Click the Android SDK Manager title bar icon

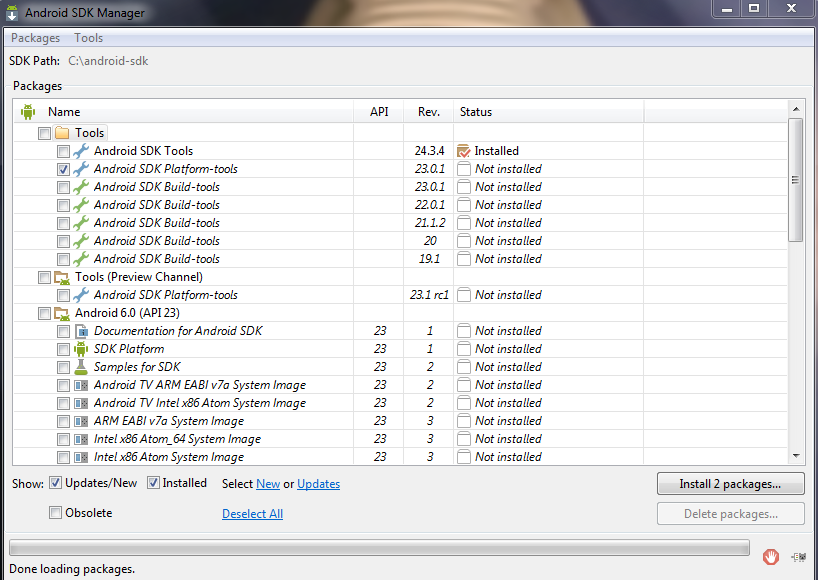point(12,13)
